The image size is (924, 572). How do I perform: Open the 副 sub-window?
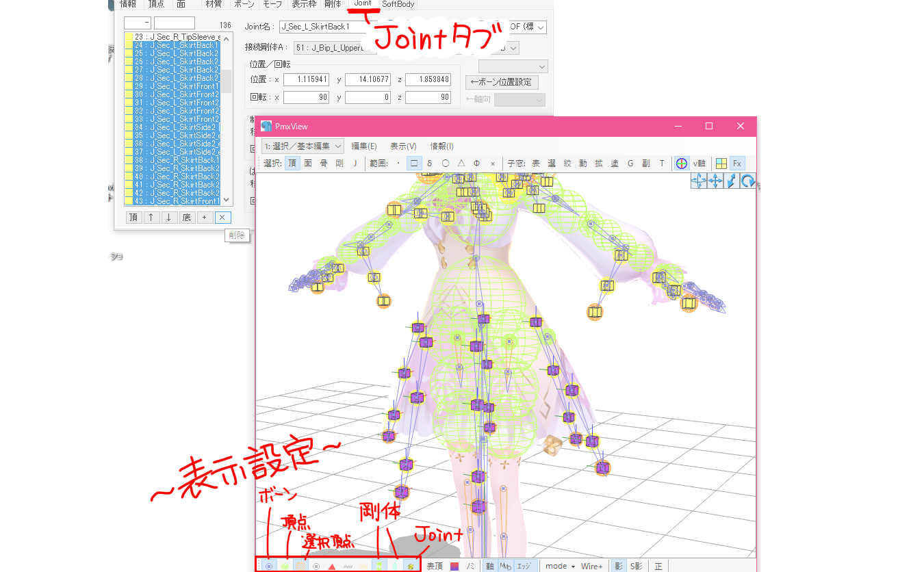[x=646, y=164]
